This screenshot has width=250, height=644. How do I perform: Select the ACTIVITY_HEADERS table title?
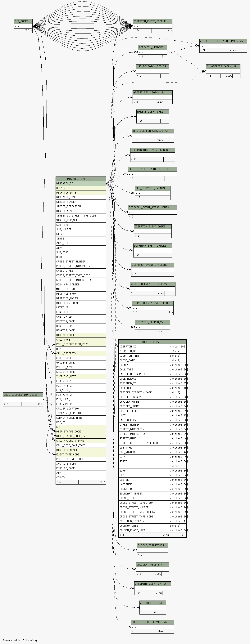point(152,47)
